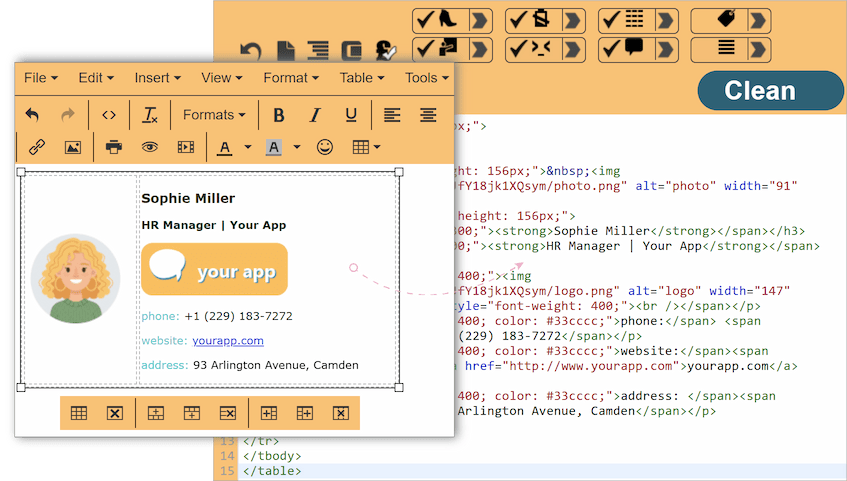The width and height of the screenshot is (847, 481).
Task: Click the arrow next to the price tag option
Action: pyautogui.click(x=759, y=21)
